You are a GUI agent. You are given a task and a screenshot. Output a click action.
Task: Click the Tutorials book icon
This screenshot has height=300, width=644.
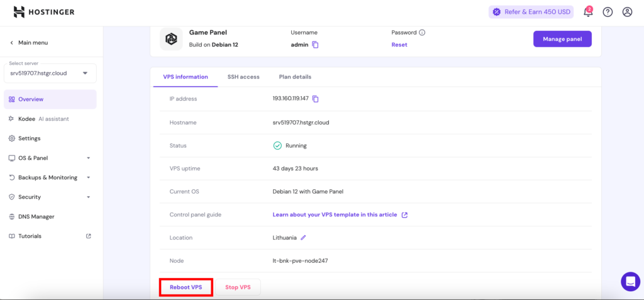pos(11,236)
